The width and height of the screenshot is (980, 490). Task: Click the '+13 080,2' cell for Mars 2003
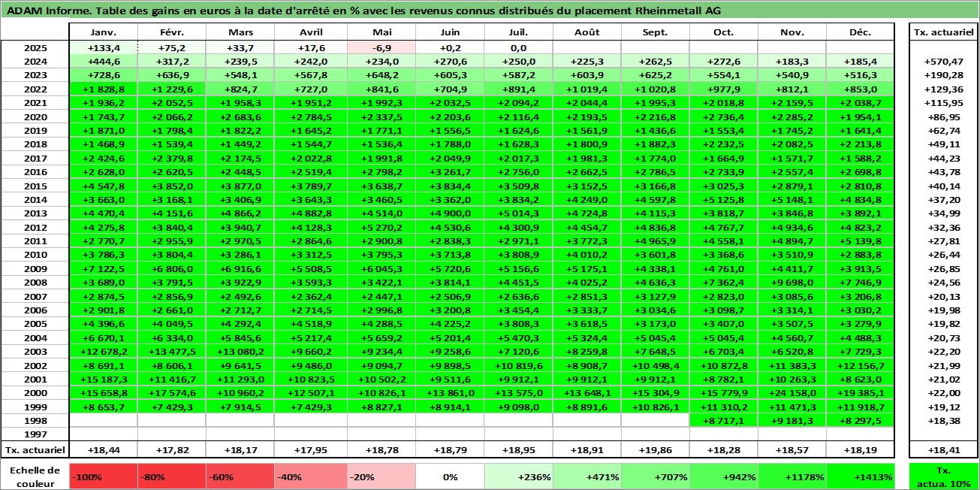coord(240,352)
